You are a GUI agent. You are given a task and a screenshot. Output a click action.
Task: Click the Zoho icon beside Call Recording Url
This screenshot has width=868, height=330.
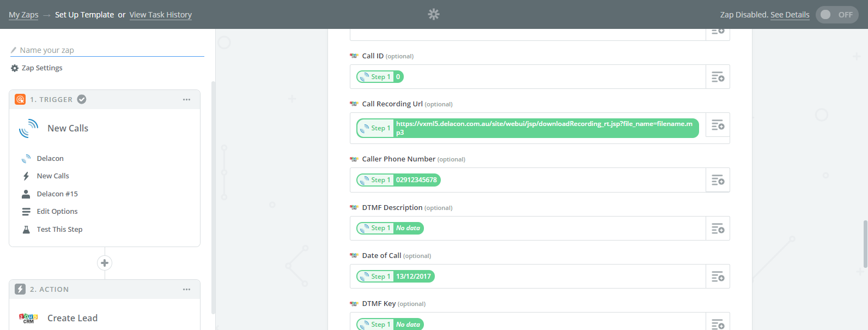pos(354,104)
